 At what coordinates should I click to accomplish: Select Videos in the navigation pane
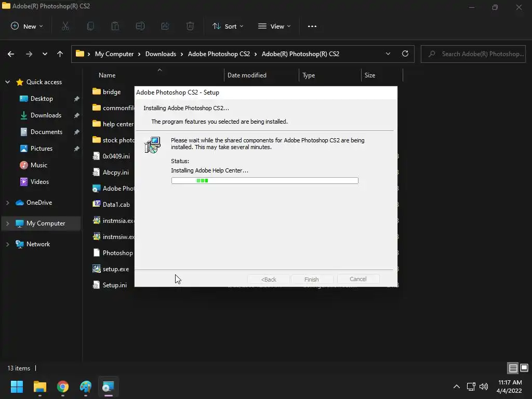tap(39, 181)
